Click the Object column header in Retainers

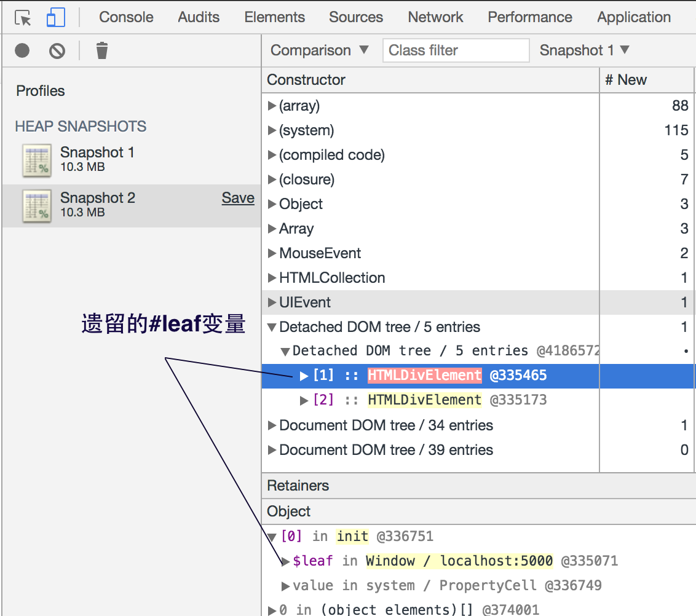(x=479, y=511)
